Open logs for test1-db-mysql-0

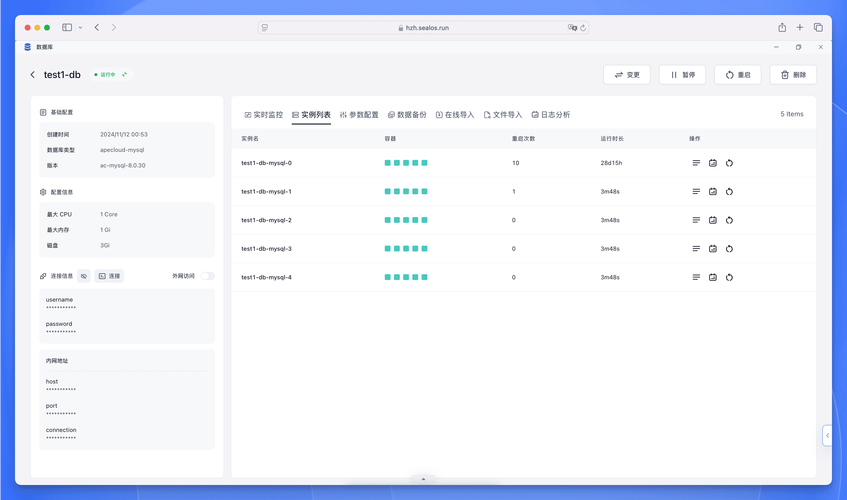tap(696, 163)
